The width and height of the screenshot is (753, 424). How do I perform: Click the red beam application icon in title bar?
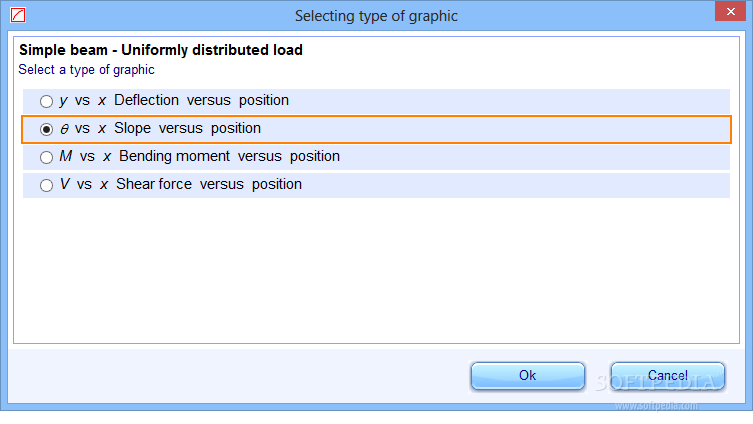tap(18, 15)
